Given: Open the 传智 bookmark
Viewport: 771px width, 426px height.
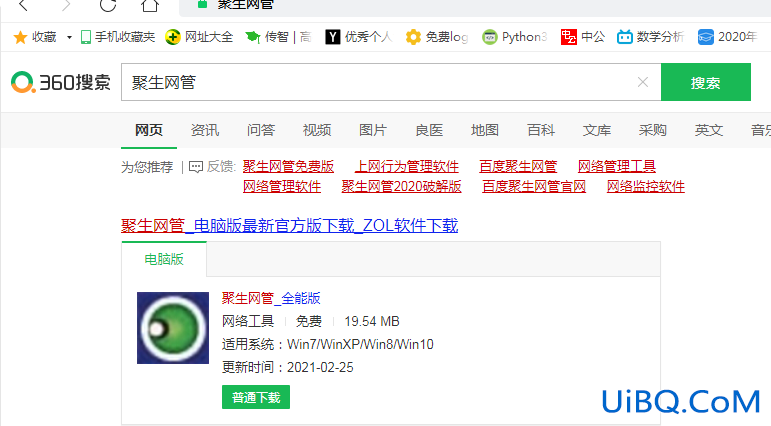Looking at the screenshot, I should pos(278,37).
